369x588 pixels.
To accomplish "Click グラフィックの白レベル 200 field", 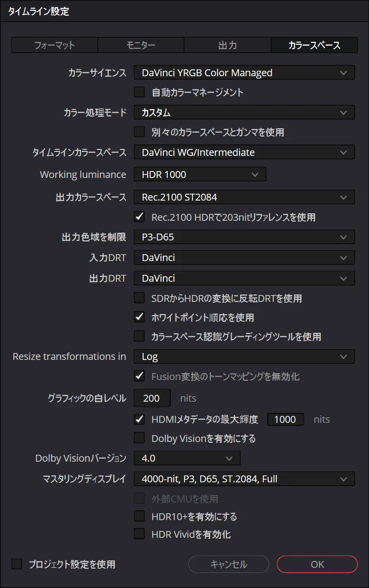I will coord(152,398).
